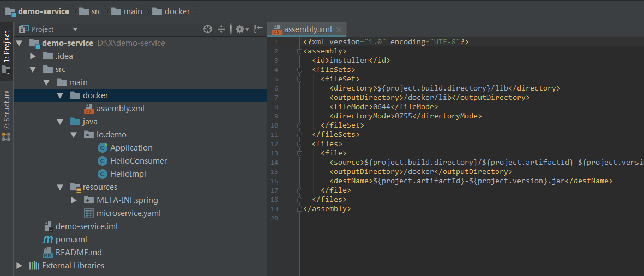The height and width of the screenshot is (276, 644).
Task: Toggle fold marker for assembly tag
Action: tap(299, 51)
